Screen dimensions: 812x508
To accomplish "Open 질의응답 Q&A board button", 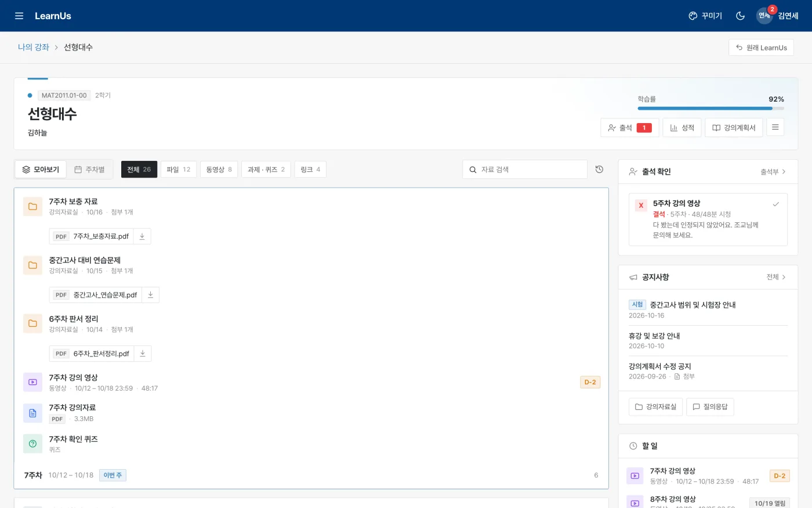I will coord(710,407).
